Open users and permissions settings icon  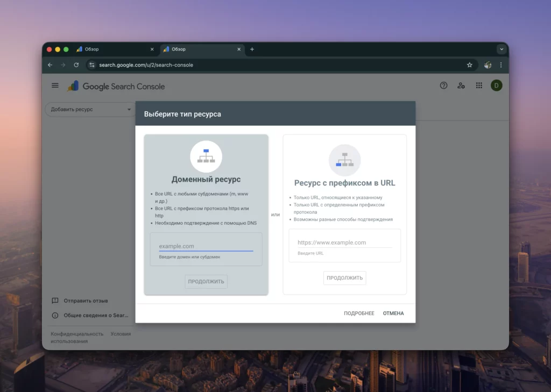[461, 85]
